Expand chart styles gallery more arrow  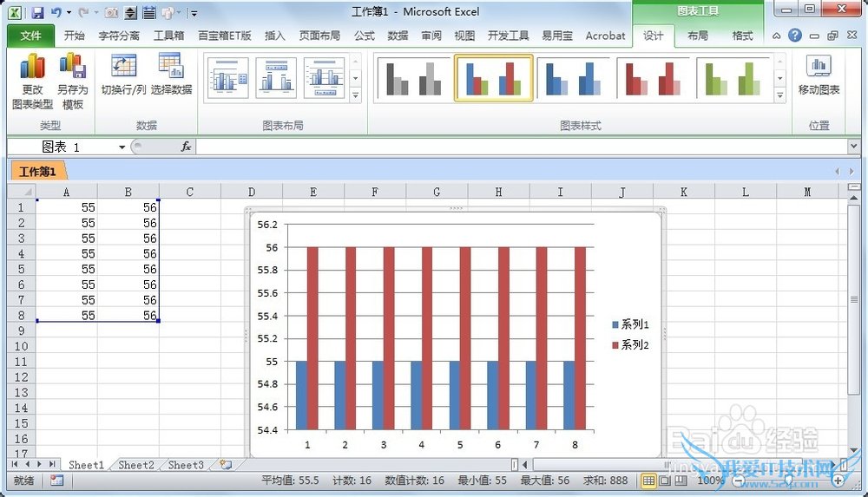(780, 95)
